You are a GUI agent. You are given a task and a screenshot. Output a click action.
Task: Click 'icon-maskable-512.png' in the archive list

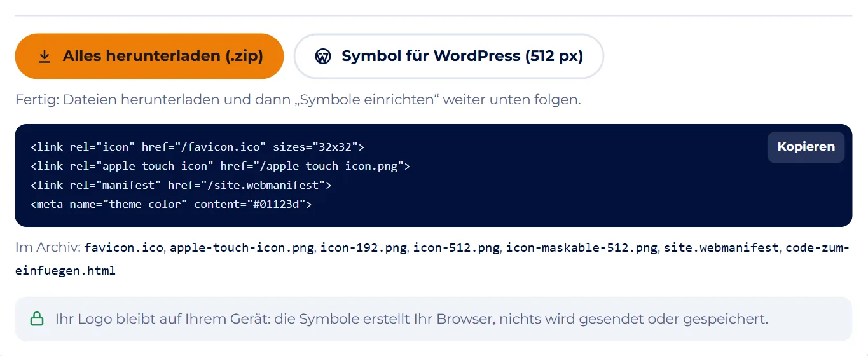coord(582,248)
